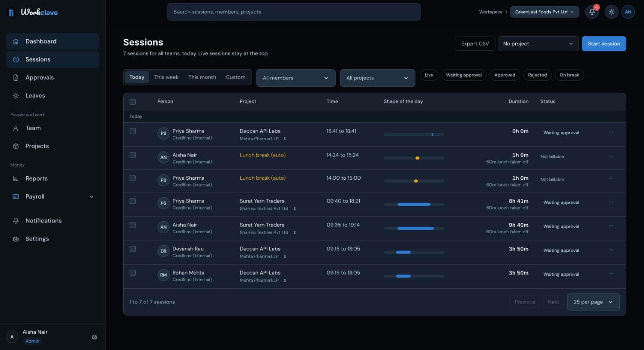Open the All members dropdown
644x350 pixels.
click(x=296, y=78)
